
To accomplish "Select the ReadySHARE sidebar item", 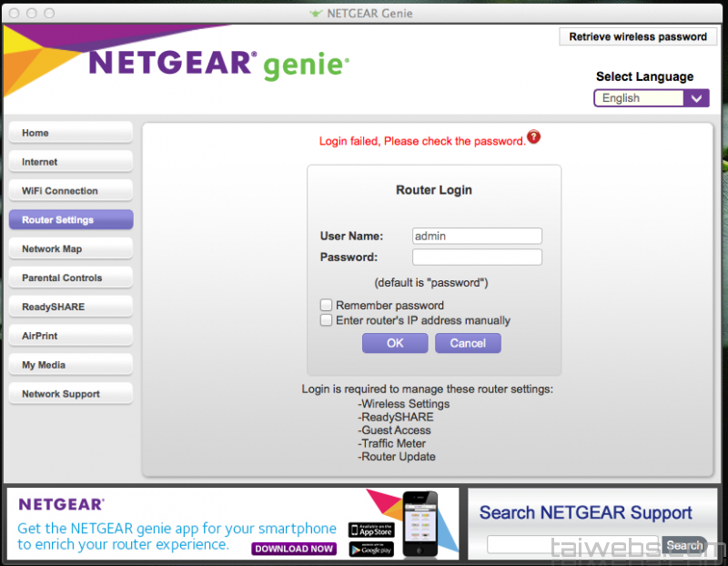I will pos(71,308).
